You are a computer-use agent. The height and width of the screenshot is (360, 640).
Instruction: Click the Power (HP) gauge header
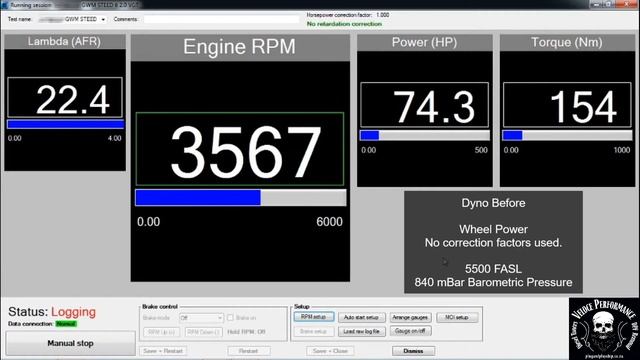(424, 42)
